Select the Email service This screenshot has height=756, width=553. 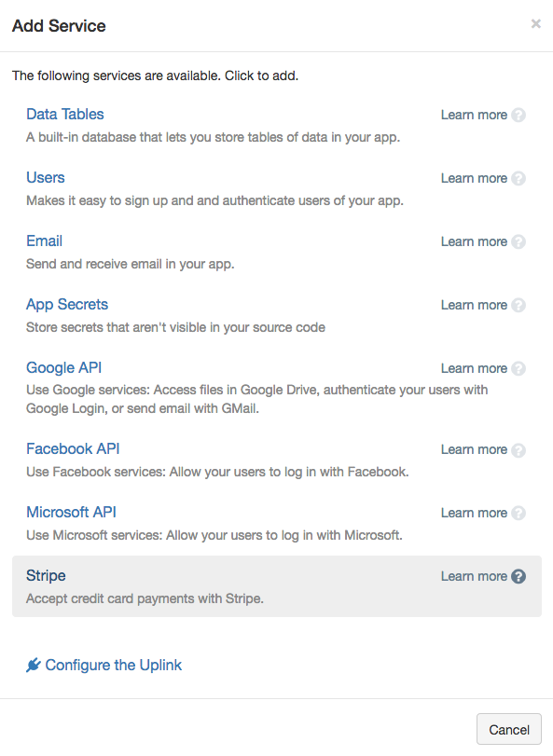[45, 241]
